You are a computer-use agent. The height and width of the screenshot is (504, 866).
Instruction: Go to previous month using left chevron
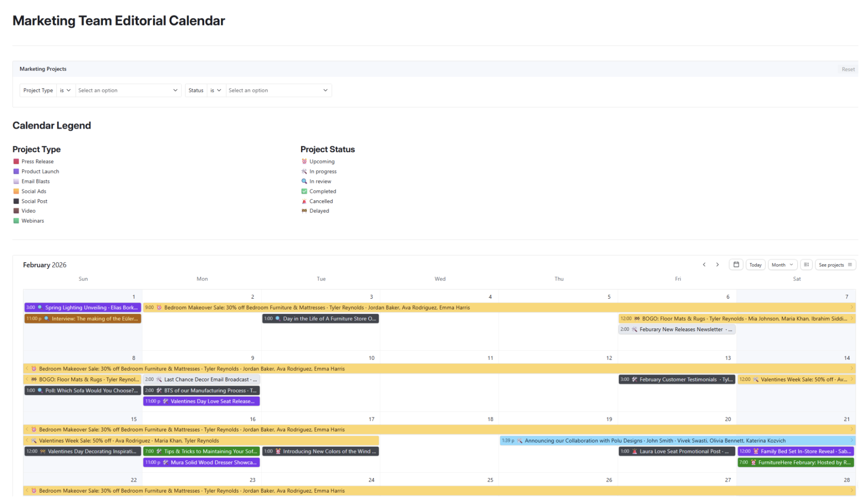pos(704,264)
